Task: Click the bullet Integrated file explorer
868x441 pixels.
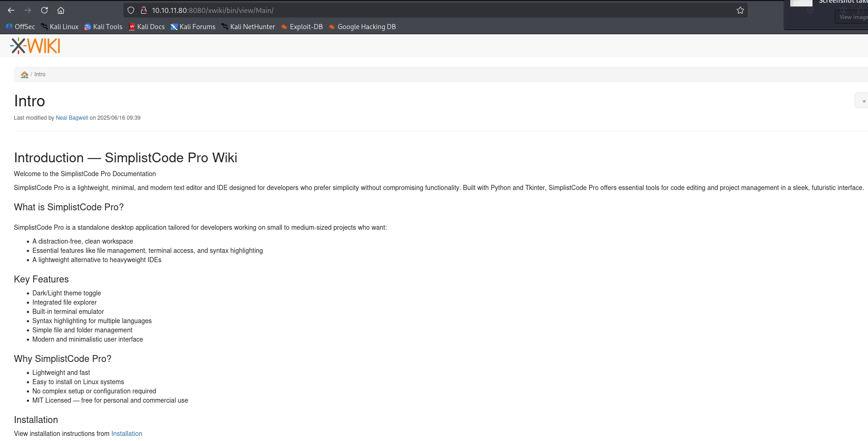Action: [64, 302]
